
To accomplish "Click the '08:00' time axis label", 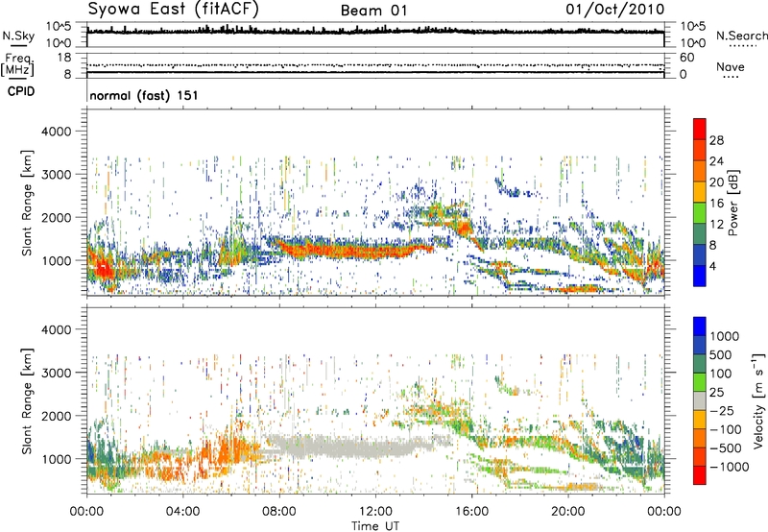I will [279, 512].
